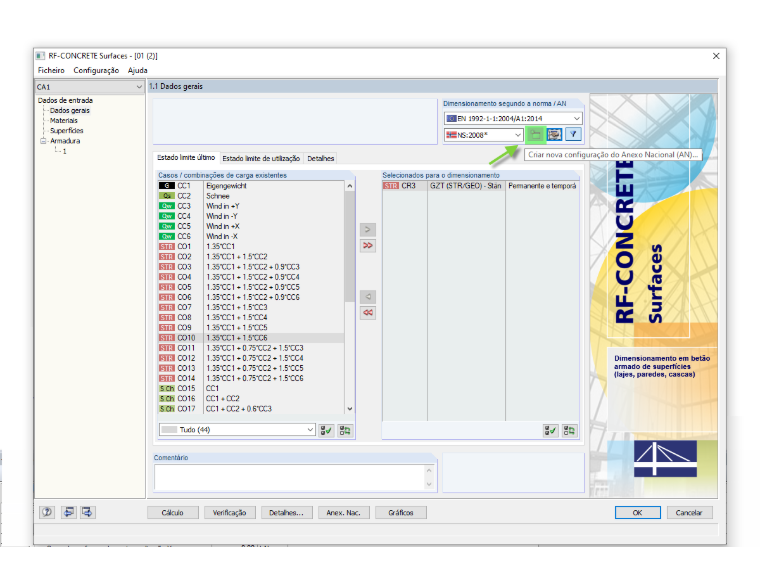This screenshot has height=570, width=760.
Task: Select combination CO7 row
Action: coord(251,307)
